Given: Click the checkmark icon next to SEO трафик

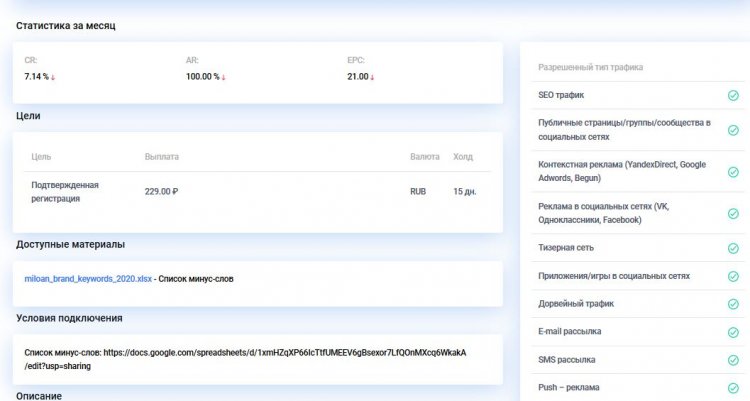Looking at the screenshot, I should click(733, 96).
